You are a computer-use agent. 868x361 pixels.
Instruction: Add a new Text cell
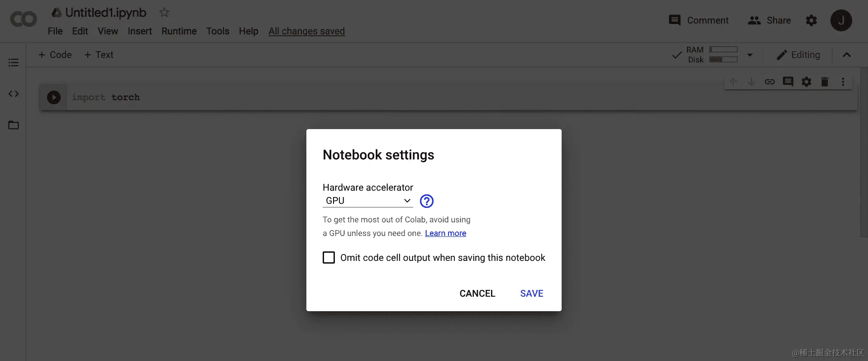pos(99,55)
